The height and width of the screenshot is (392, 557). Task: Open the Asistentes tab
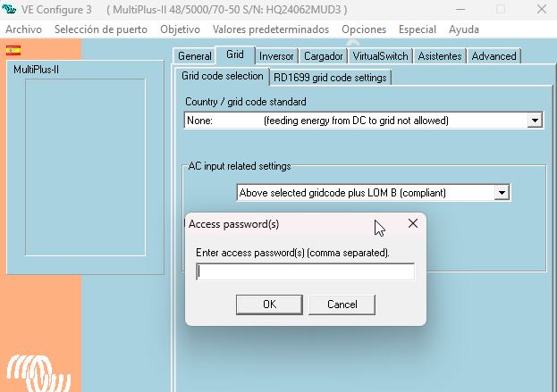click(x=440, y=56)
